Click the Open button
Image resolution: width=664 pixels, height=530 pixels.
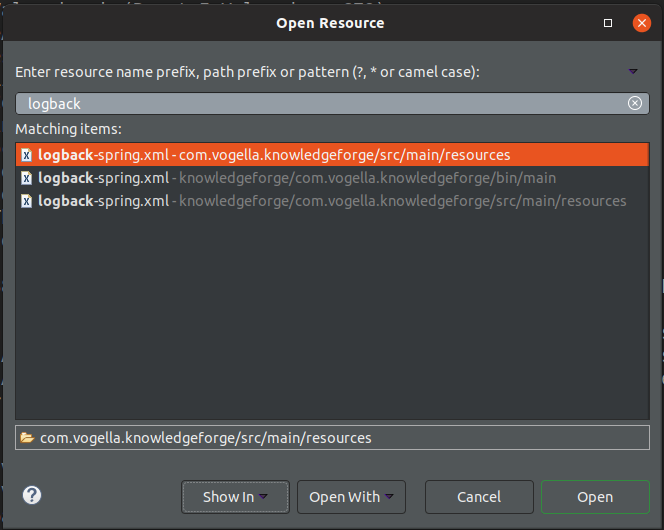[595, 497]
